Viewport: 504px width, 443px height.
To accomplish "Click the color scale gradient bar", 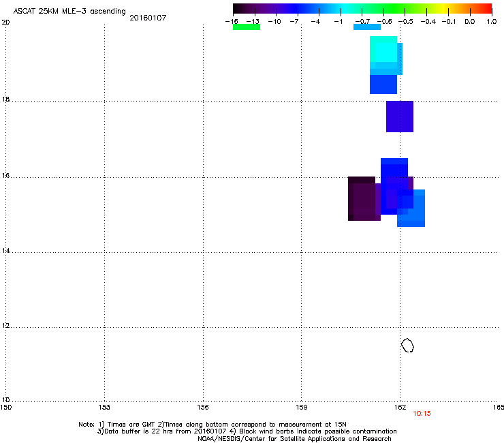I will pyautogui.click(x=362, y=8).
